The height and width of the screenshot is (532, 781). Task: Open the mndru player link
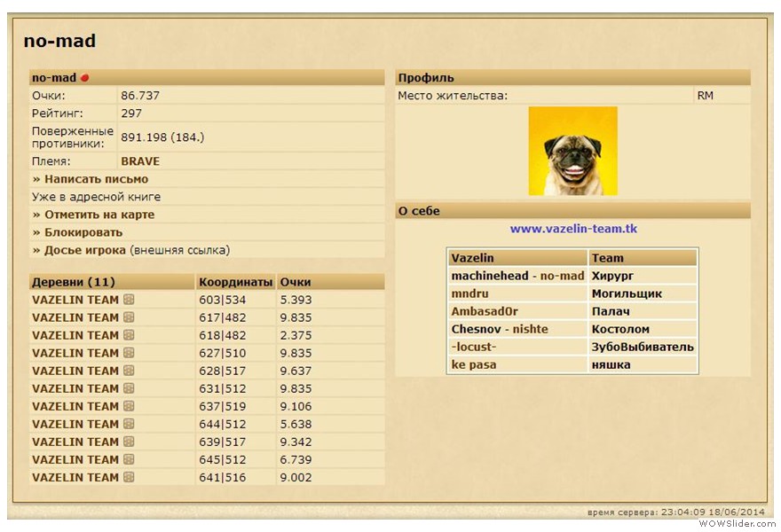pyautogui.click(x=469, y=293)
